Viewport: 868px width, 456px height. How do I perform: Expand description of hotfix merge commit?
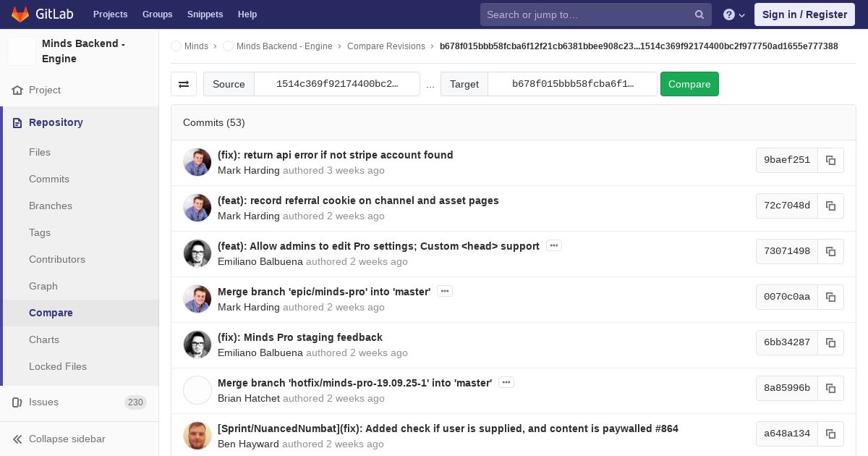506,383
